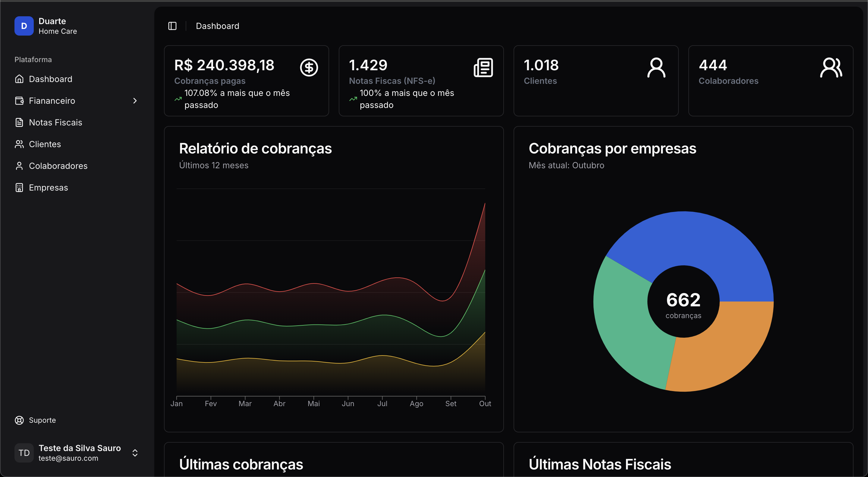Open the user account switcher chevrons
The width and height of the screenshot is (868, 477).
click(x=135, y=453)
